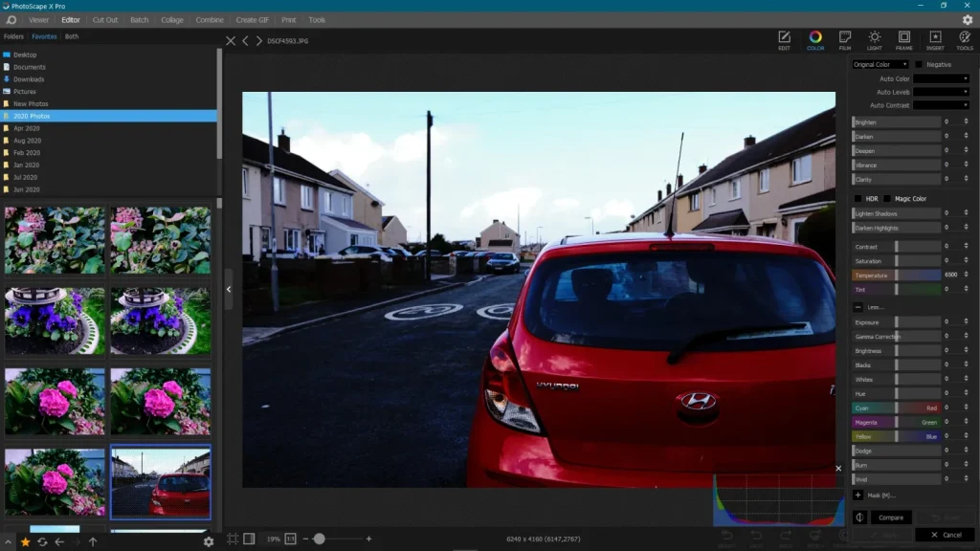Switch to the Edit panel icon
Screen dimensions: 980x551
785,40
